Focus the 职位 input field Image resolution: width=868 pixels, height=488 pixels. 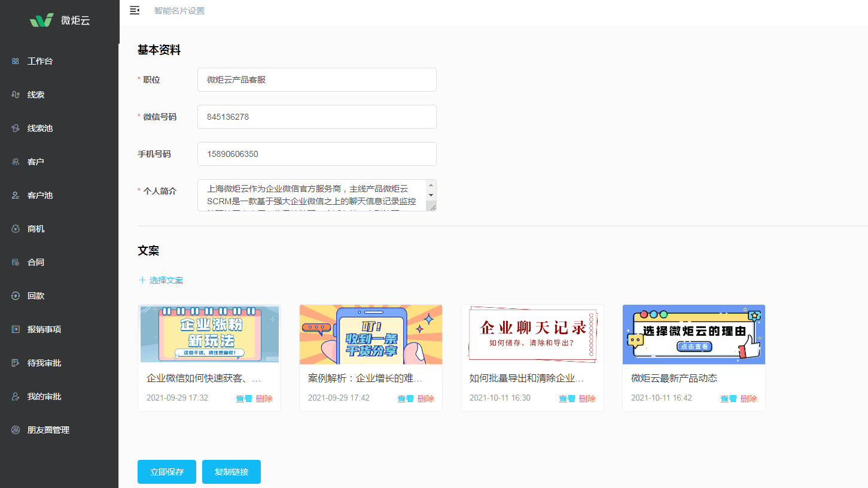point(317,80)
